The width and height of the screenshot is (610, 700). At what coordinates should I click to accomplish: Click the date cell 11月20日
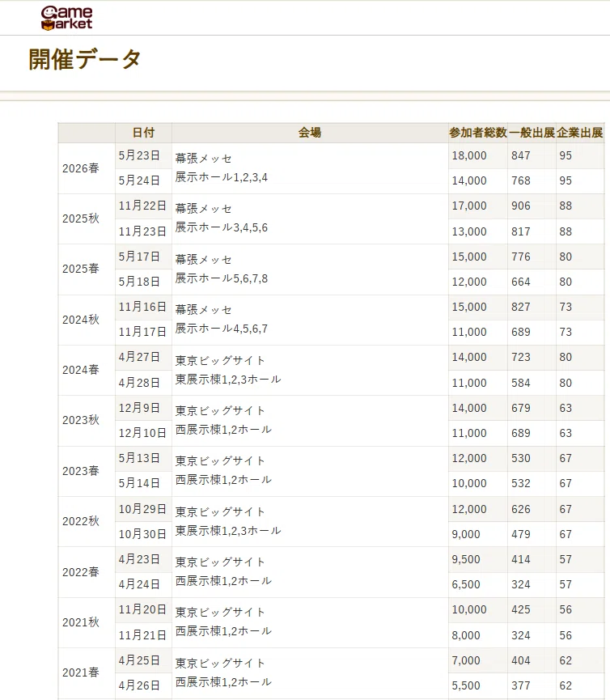click(x=142, y=609)
